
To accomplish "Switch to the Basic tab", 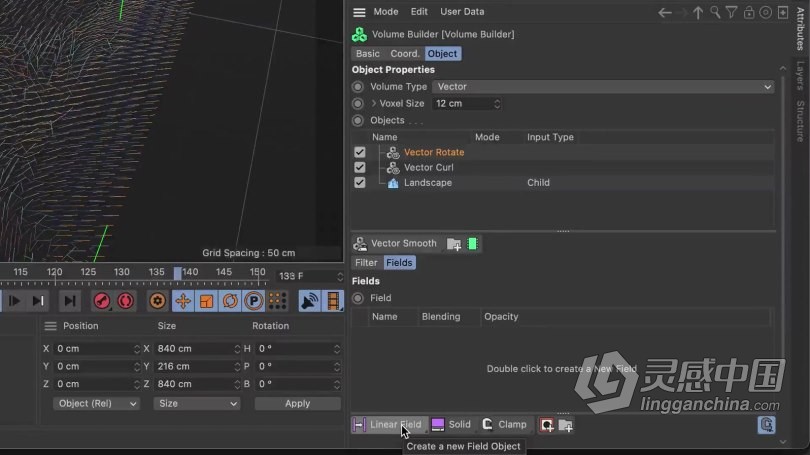I will (x=368, y=54).
